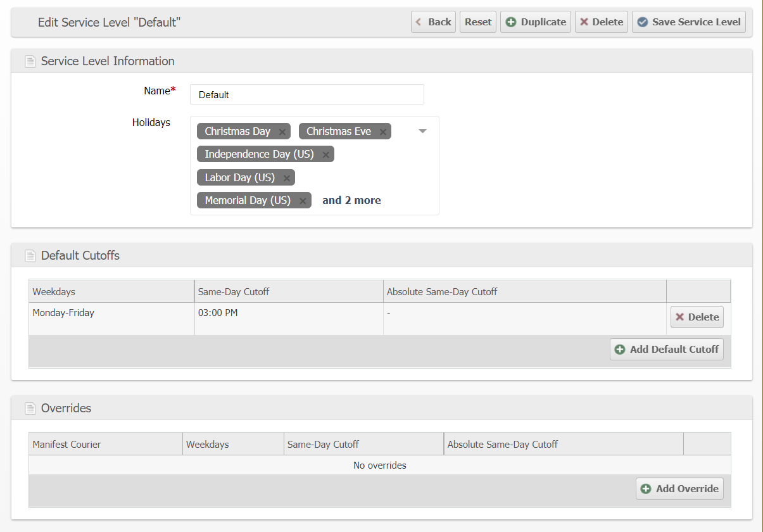763x532 pixels.
Task: Save Service Level changes
Action: (x=688, y=22)
